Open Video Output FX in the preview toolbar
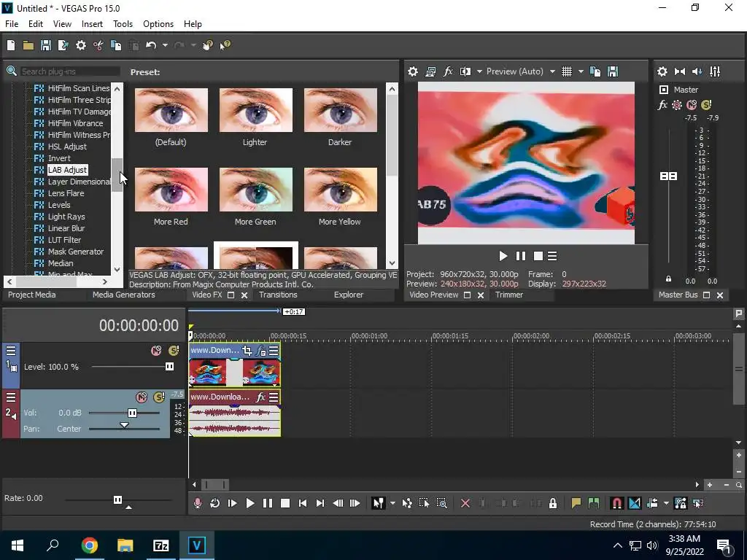The width and height of the screenshot is (747, 560). click(x=448, y=71)
